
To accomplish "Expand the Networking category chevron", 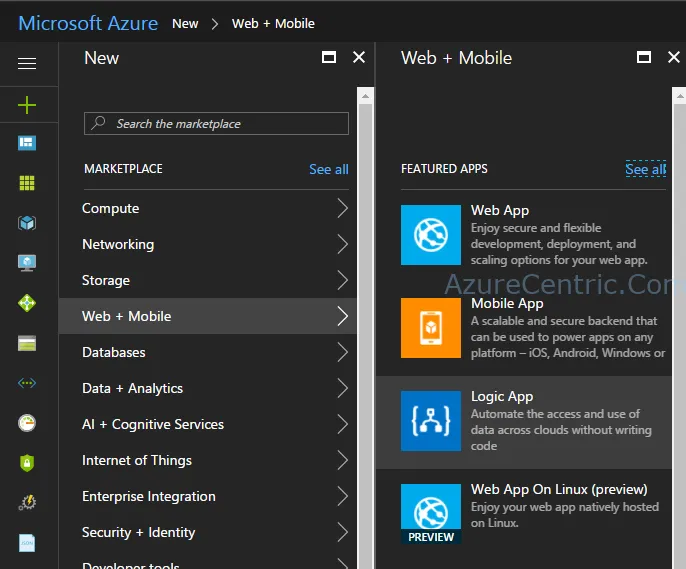I will click(343, 244).
